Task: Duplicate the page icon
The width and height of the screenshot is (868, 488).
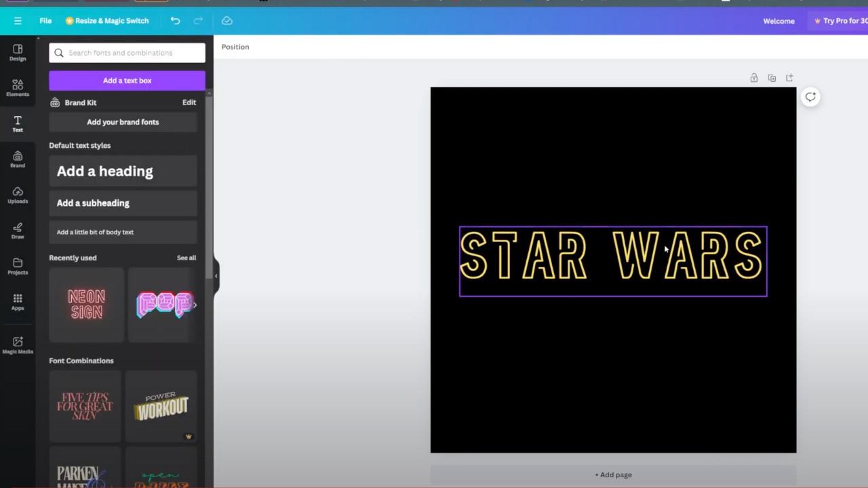Action: click(x=772, y=78)
